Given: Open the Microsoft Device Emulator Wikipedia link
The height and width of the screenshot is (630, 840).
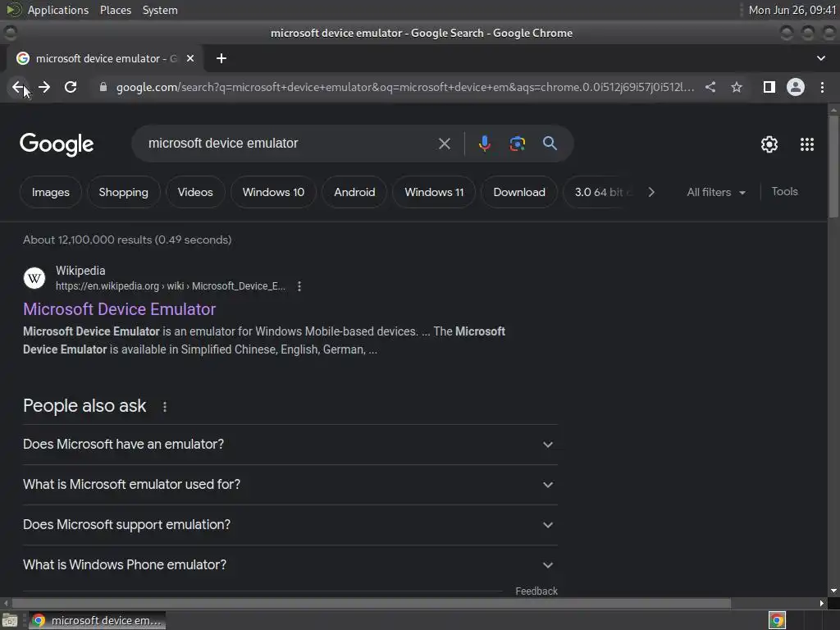Looking at the screenshot, I should point(120,309).
